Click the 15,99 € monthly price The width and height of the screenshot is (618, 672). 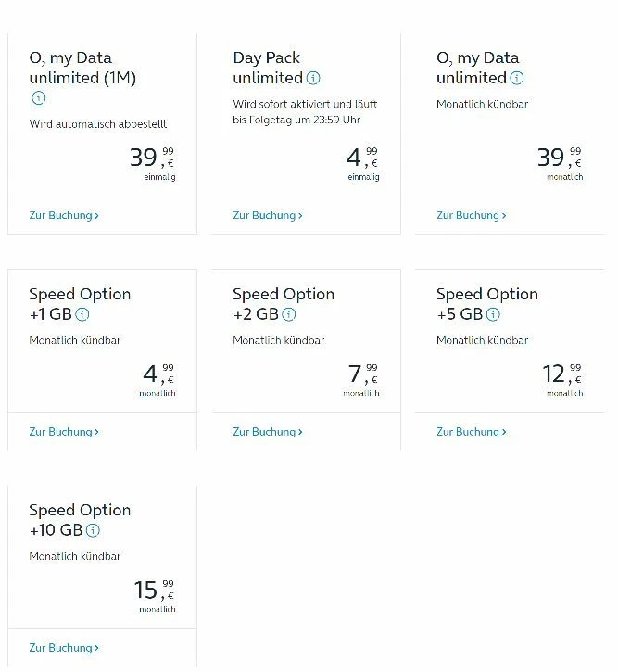coord(154,590)
